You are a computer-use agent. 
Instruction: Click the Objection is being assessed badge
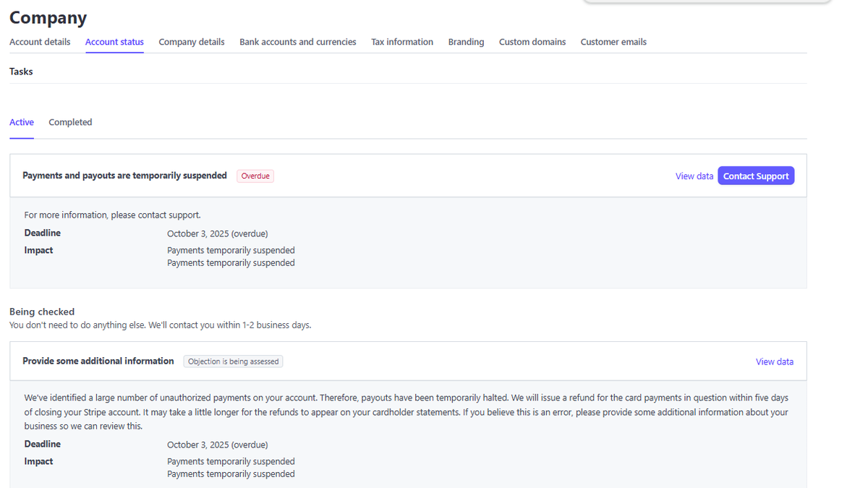[x=233, y=361]
